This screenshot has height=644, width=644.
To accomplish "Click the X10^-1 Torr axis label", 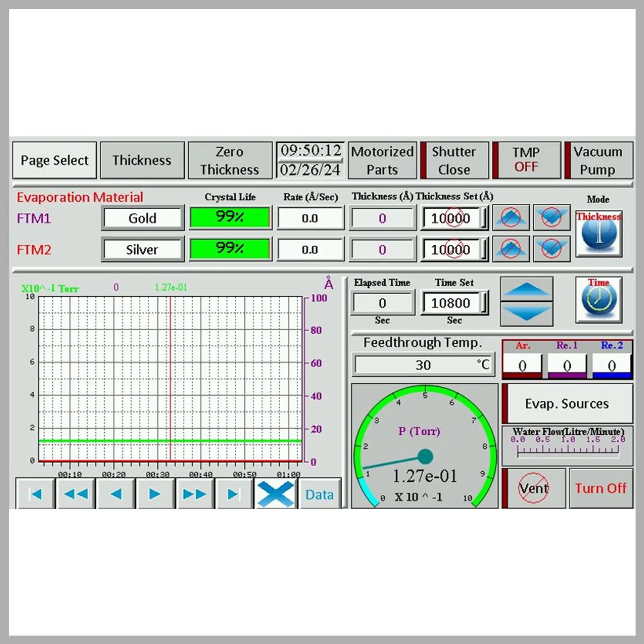I will coord(50,289).
